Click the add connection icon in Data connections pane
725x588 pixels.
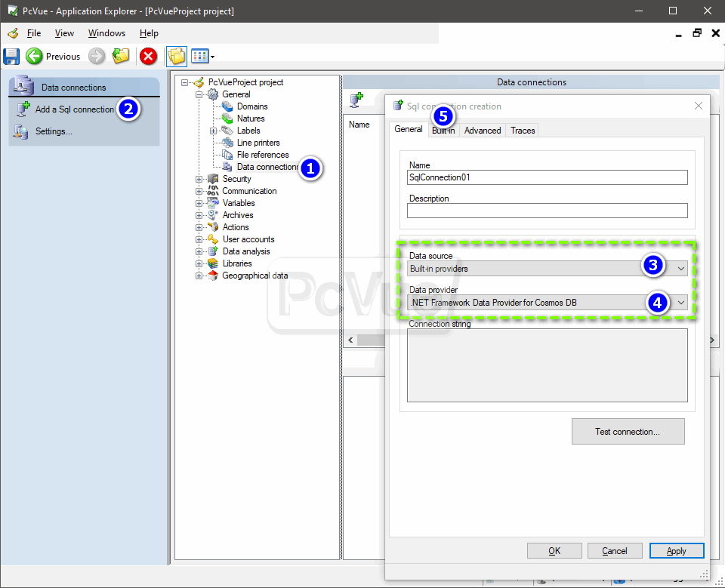pos(356,99)
